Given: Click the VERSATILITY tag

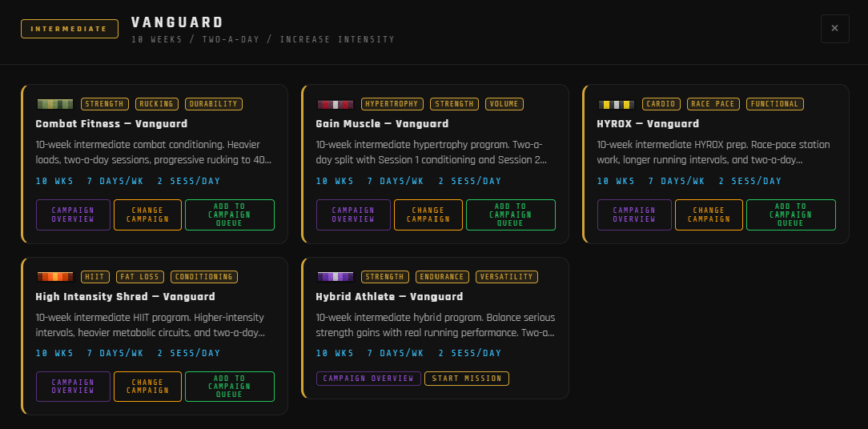Looking at the screenshot, I should tap(507, 277).
